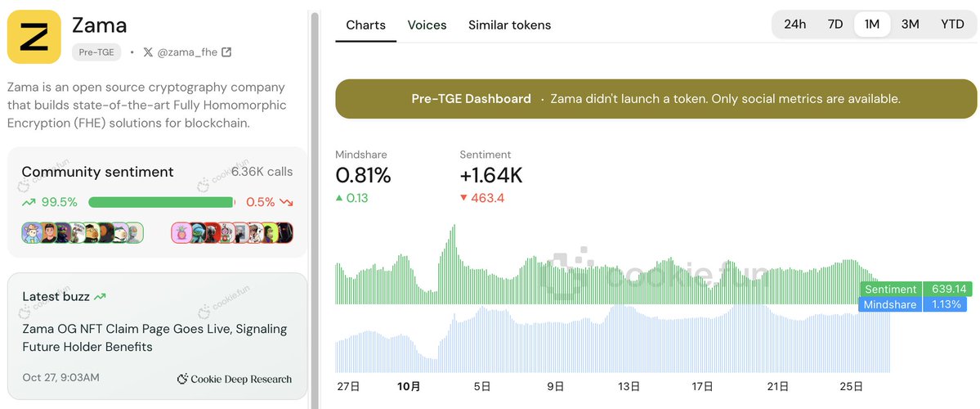Click the green community sentiment bar
The image size is (980, 409).
(x=160, y=202)
